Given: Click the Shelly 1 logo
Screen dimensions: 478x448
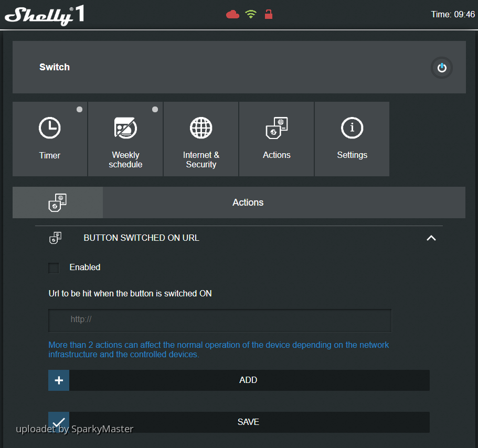Looking at the screenshot, I should point(44,15).
